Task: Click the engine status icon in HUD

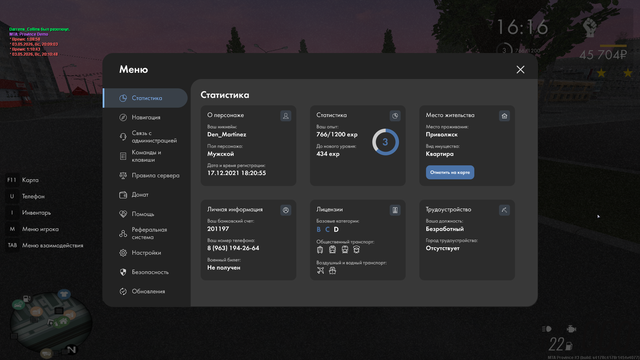Action: (x=571, y=329)
